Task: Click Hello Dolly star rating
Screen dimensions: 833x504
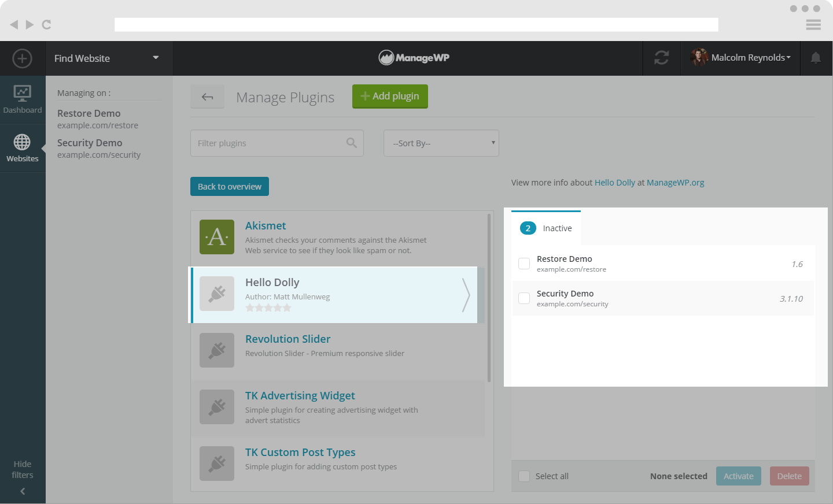Action: tap(268, 308)
